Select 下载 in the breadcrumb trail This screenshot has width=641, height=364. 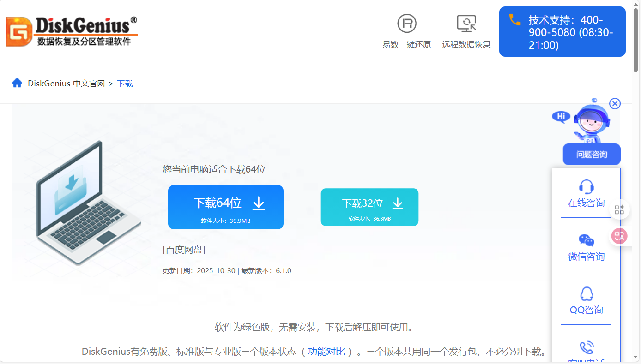[x=125, y=84]
